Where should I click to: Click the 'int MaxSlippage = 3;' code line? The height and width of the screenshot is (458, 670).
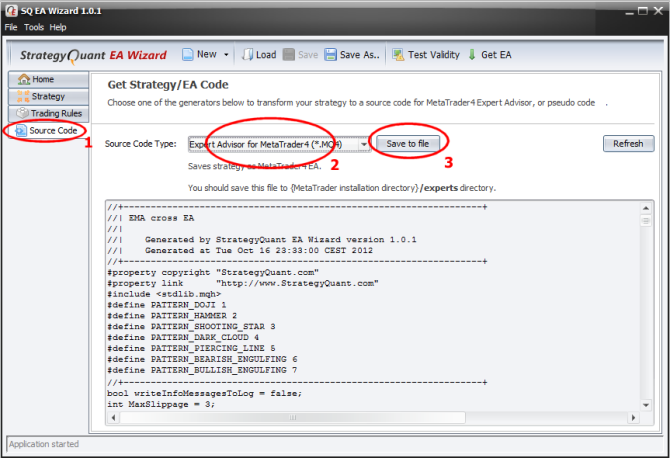tap(161, 404)
